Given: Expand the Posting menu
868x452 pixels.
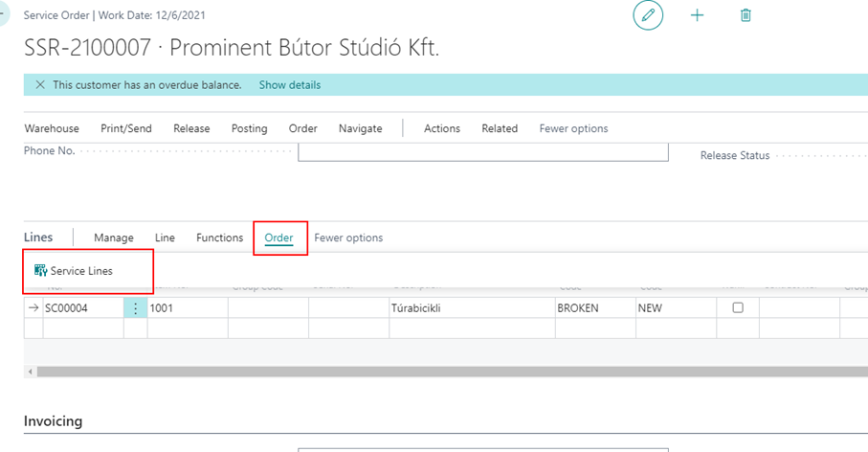Looking at the screenshot, I should coord(249,128).
